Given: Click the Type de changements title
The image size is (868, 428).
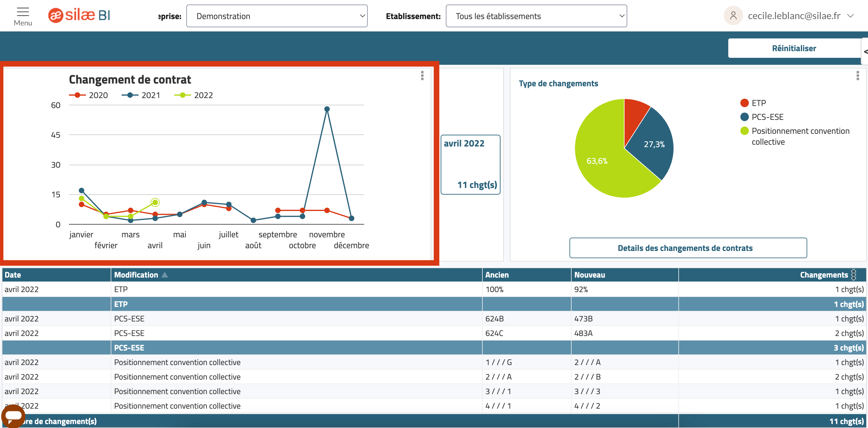Looking at the screenshot, I should tap(558, 83).
